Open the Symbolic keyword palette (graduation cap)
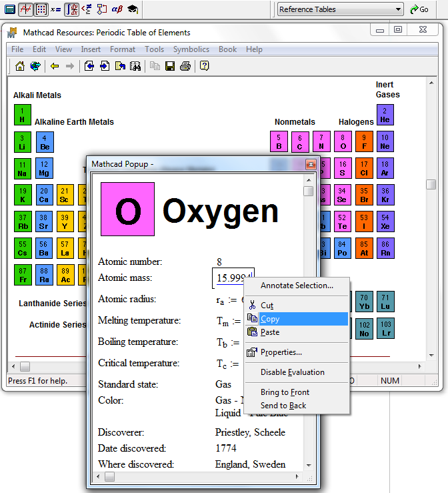448x493 pixels. (x=132, y=9)
